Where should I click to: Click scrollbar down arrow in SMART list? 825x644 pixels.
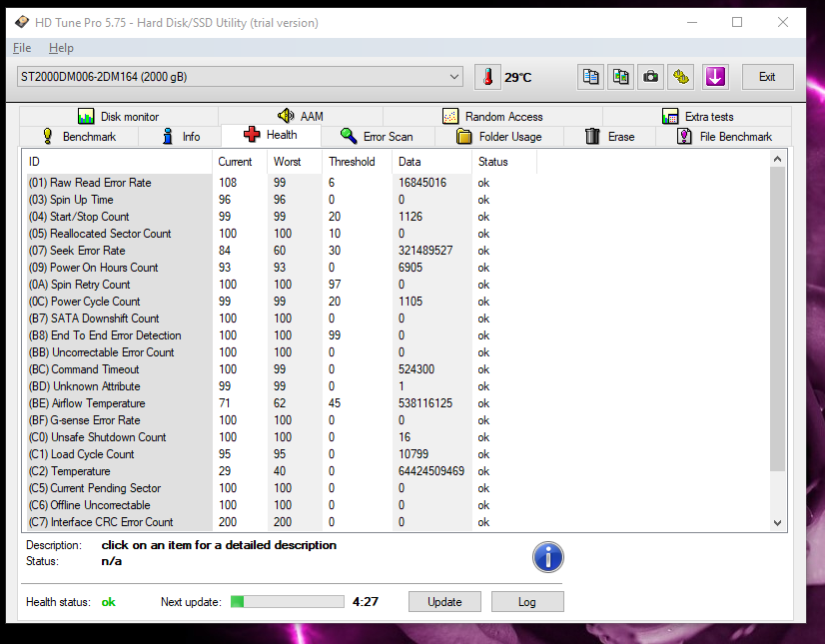(x=778, y=523)
